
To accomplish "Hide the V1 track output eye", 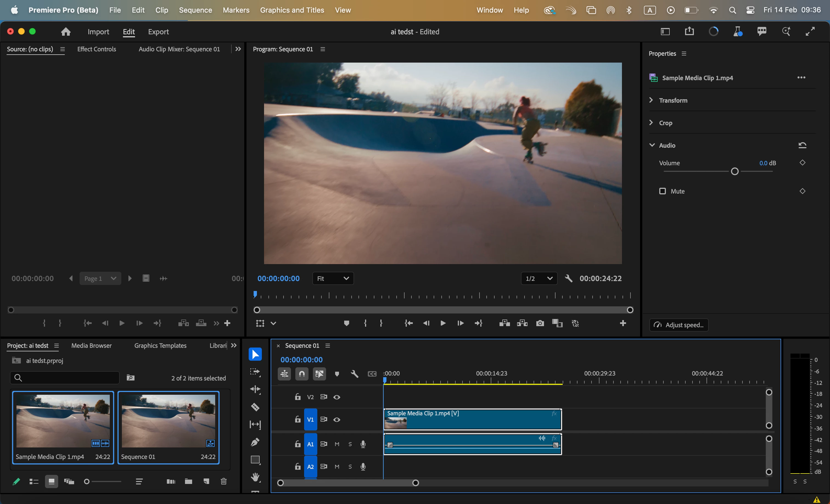I will pos(337,419).
